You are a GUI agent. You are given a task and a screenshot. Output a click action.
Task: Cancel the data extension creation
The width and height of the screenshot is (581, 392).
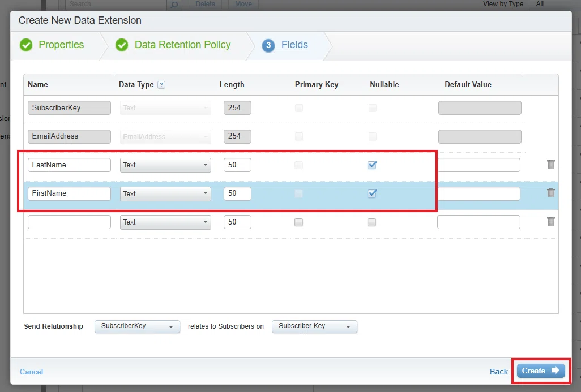(x=32, y=372)
